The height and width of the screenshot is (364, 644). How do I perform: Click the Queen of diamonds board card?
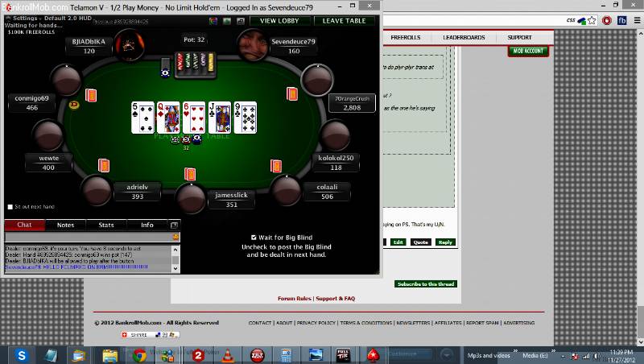click(168, 118)
